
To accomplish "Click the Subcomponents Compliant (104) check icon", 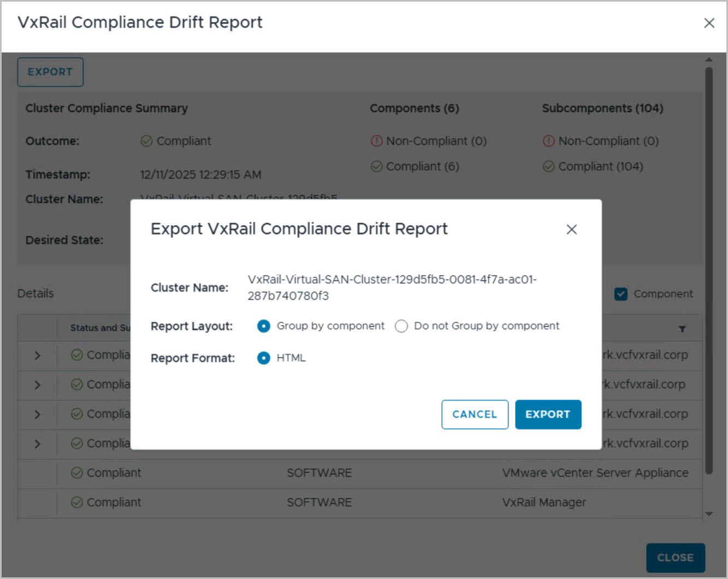I will pos(548,166).
